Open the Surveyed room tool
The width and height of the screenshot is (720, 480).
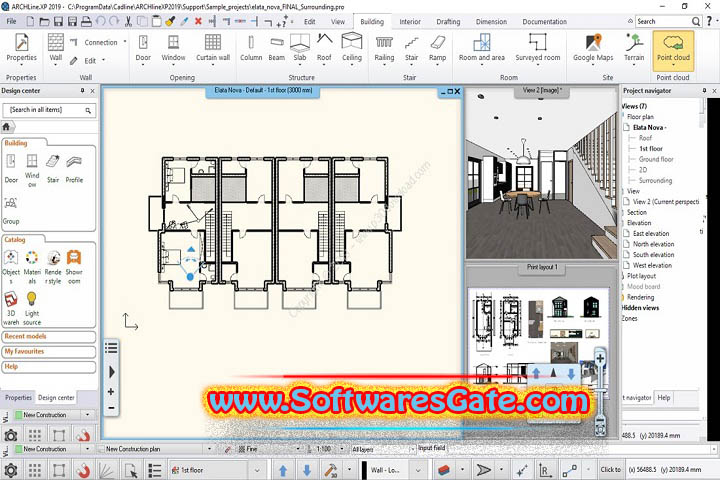(538, 48)
